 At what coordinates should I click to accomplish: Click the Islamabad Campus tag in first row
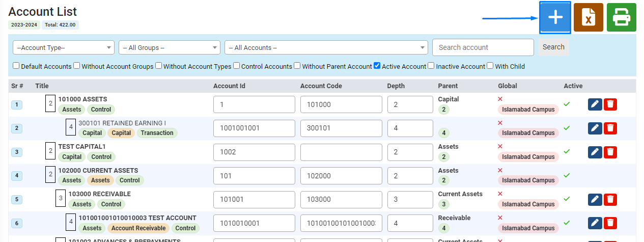coord(528,109)
